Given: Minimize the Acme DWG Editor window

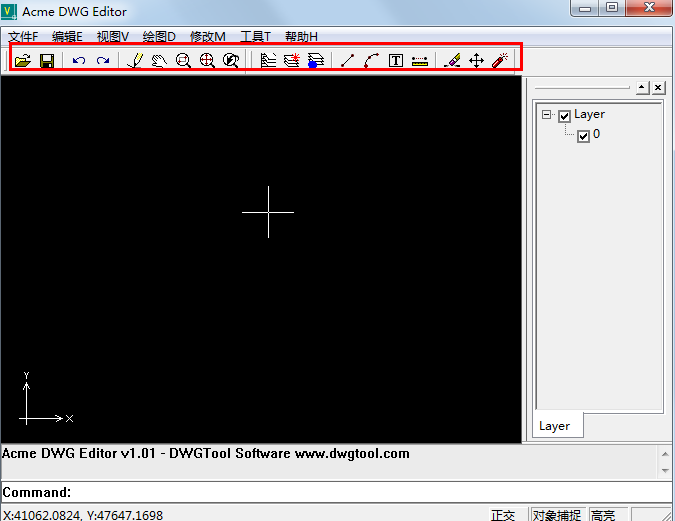Looking at the screenshot, I should point(585,7).
